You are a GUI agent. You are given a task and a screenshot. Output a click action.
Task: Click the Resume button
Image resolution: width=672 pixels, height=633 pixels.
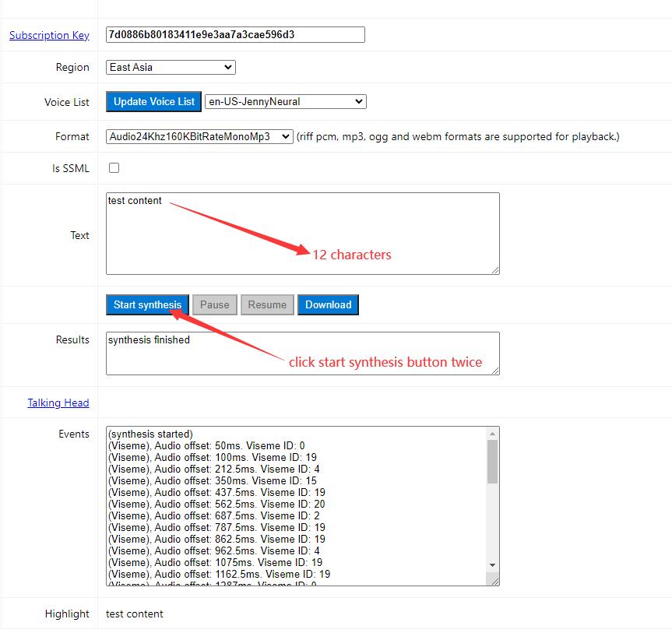pos(267,304)
